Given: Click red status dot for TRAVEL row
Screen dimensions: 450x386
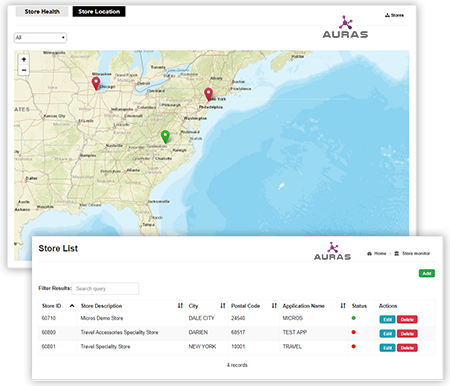Looking at the screenshot, I should point(354,347).
